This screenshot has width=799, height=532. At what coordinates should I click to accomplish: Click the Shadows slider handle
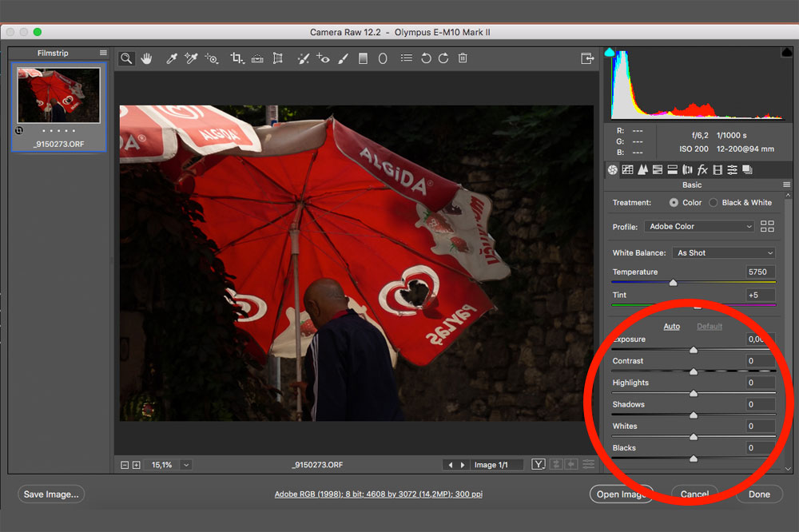[x=694, y=415]
